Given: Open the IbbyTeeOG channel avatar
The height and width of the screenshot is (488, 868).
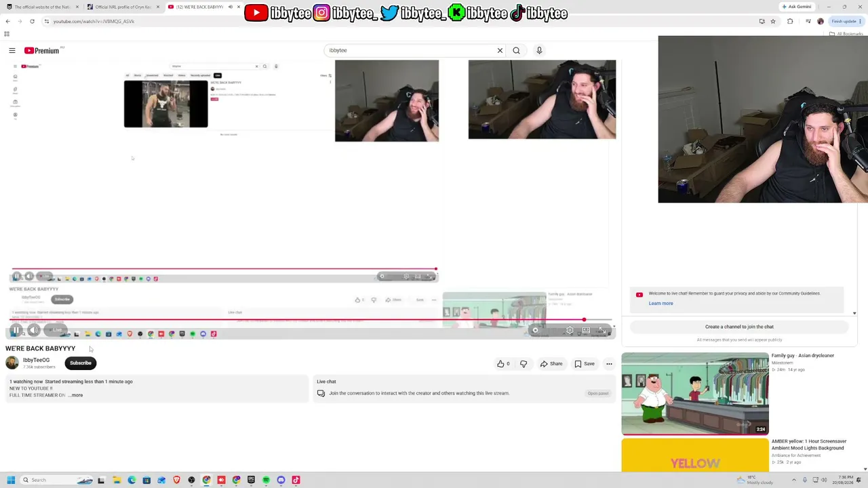Looking at the screenshot, I should point(12,363).
